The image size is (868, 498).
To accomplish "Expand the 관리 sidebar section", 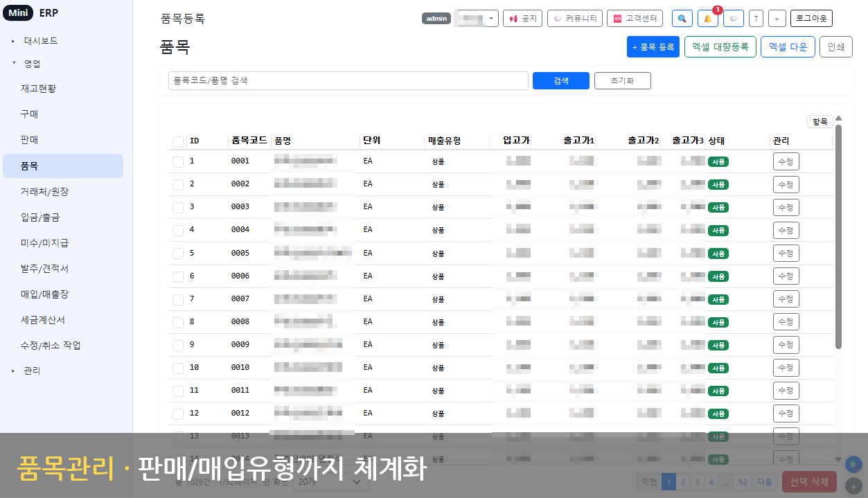I will [x=32, y=371].
